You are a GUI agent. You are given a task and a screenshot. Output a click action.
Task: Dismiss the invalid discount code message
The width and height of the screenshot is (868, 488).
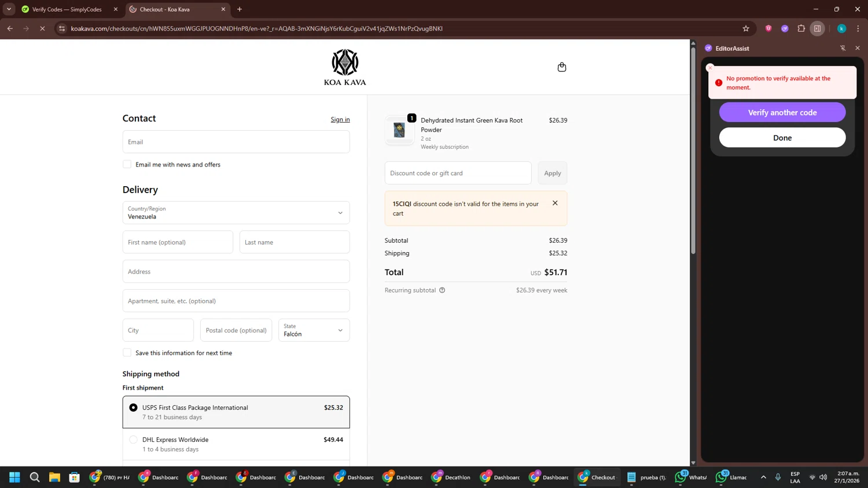click(555, 203)
